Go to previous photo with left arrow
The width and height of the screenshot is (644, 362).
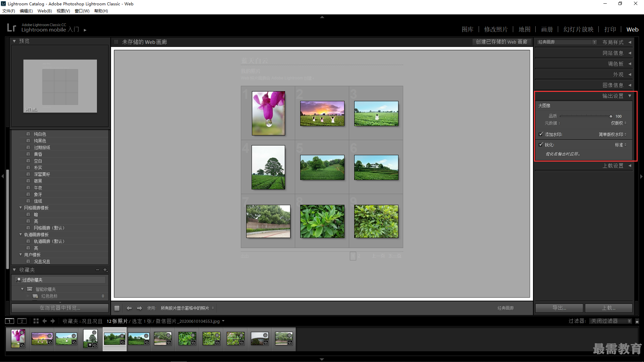coord(129,308)
